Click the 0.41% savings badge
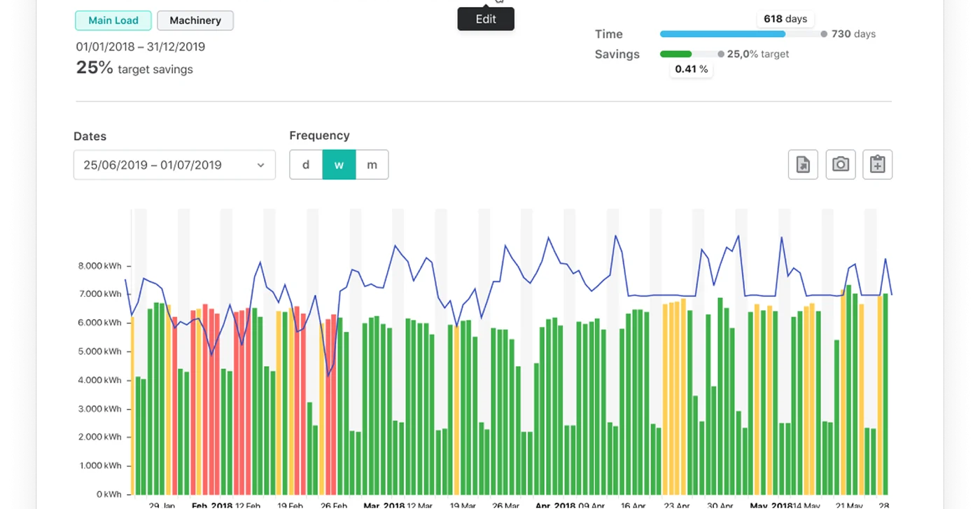The image size is (980, 509). 691,69
